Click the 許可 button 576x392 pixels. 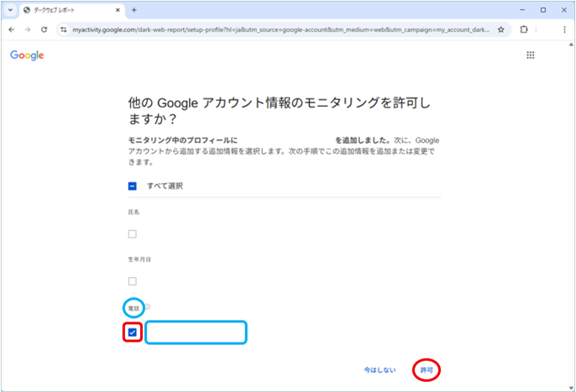pyautogui.click(x=427, y=369)
